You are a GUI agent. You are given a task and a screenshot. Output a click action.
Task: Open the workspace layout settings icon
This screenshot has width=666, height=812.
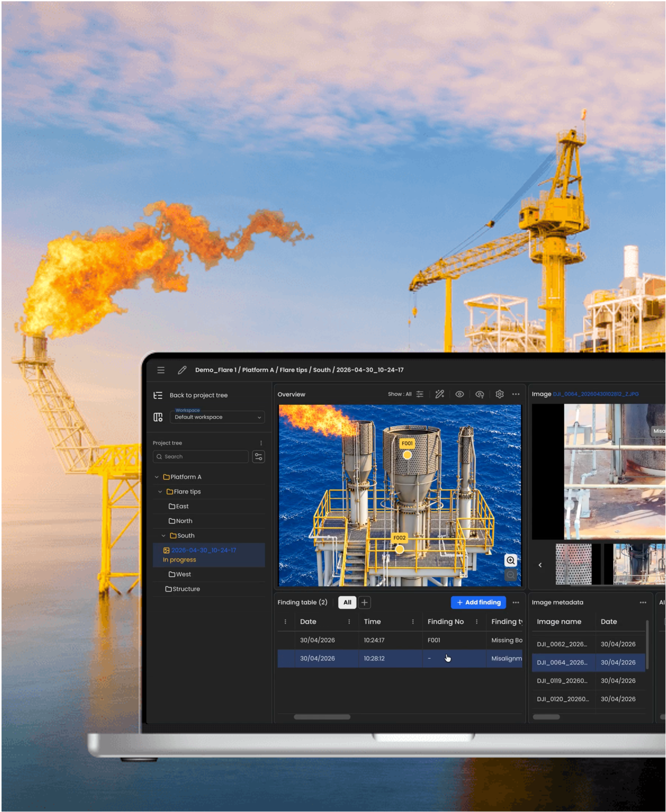point(158,417)
